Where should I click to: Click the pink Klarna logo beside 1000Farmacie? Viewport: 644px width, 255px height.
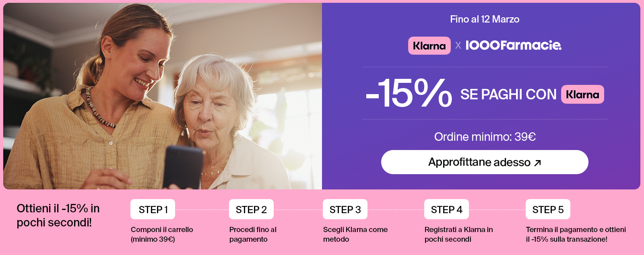(x=429, y=46)
